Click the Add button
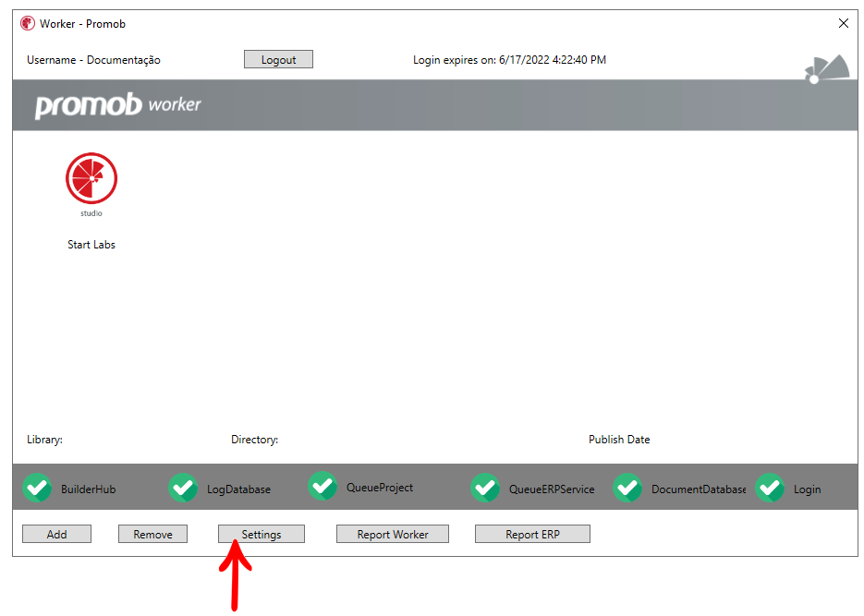This screenshot has height=616, width=864. click(x=56, y=534)
